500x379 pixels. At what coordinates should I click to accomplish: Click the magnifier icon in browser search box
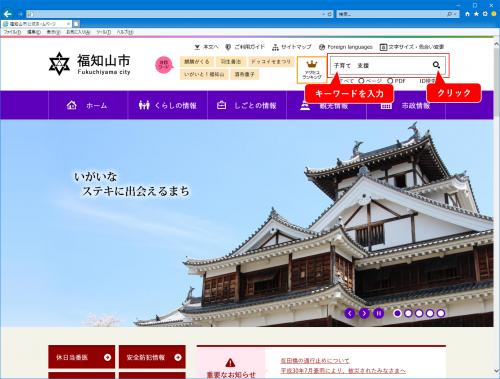pos(450,14)
